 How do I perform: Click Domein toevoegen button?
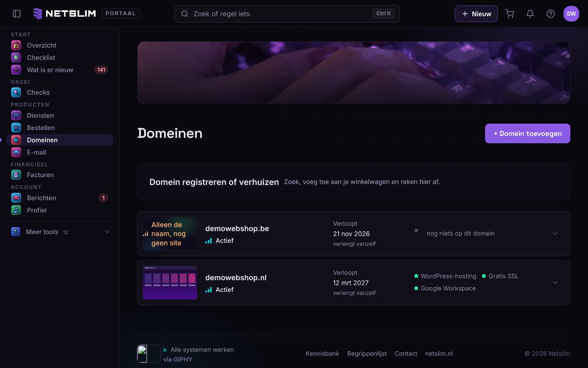528,133
